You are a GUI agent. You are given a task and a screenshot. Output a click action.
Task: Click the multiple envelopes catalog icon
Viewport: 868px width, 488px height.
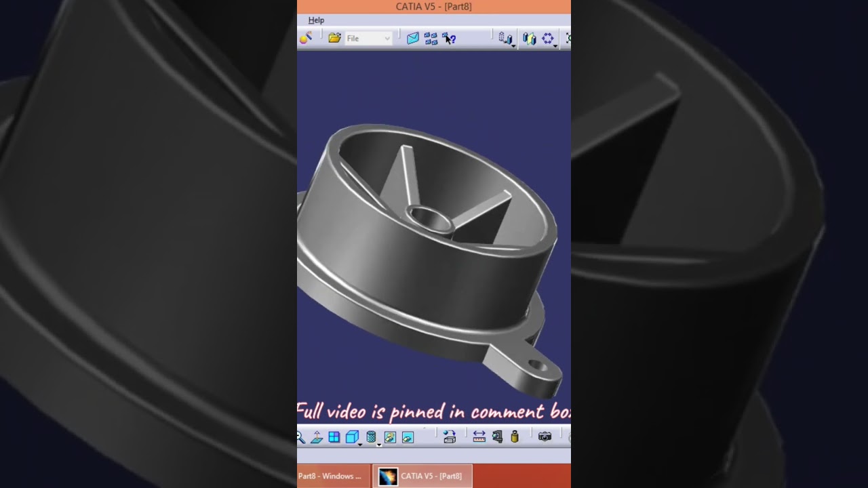(x=431, y=39)
